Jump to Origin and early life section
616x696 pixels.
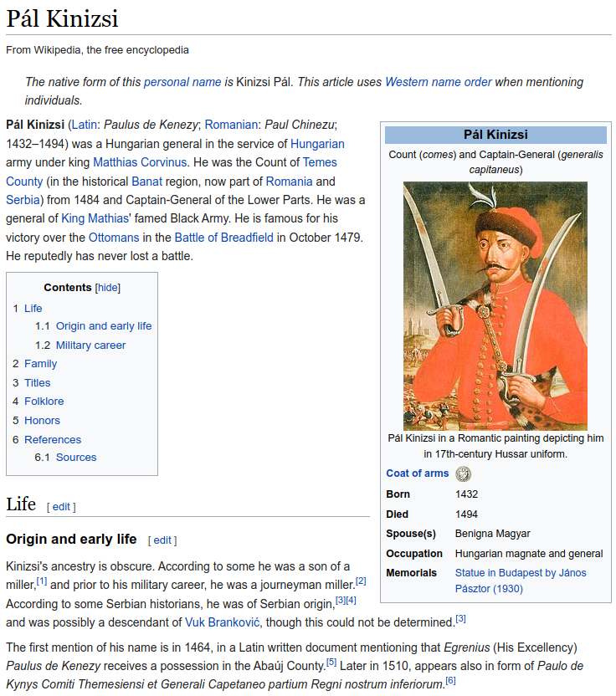(104, 326)
